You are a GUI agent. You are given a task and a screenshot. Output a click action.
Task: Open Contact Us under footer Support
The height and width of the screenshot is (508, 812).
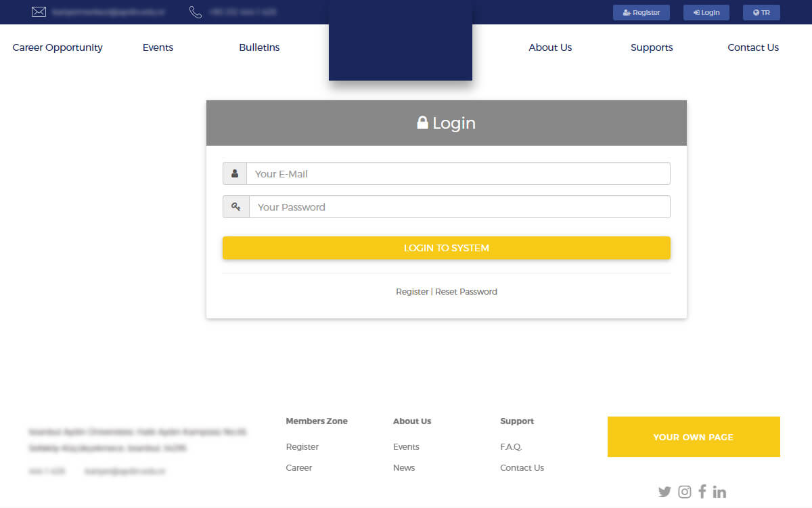click(x=522, y=468)
